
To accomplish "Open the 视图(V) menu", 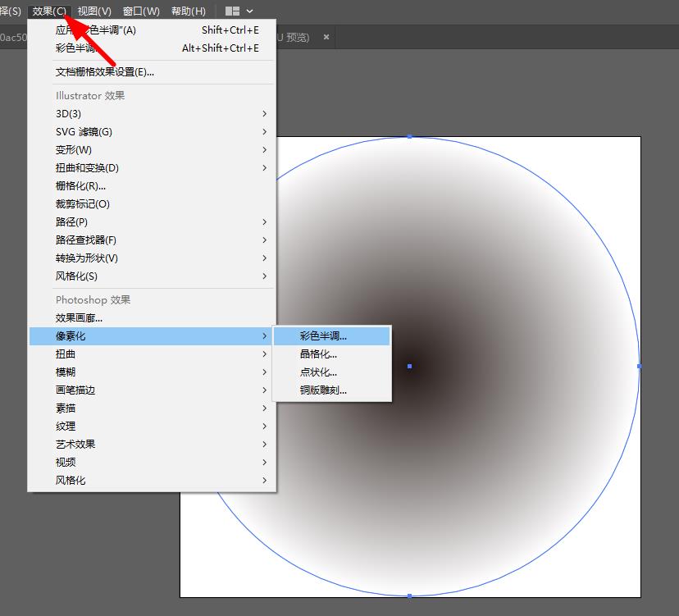I will click(94, 11).
